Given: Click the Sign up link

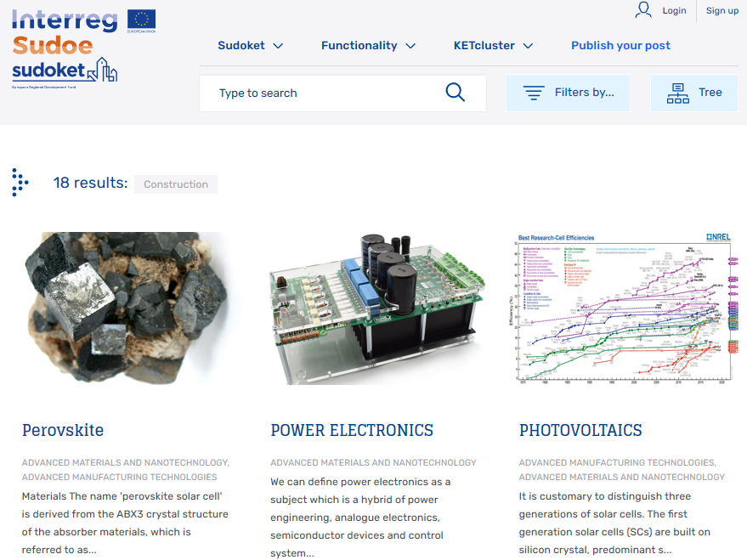Looking at the screenshot, I should [x=722, y=11].
